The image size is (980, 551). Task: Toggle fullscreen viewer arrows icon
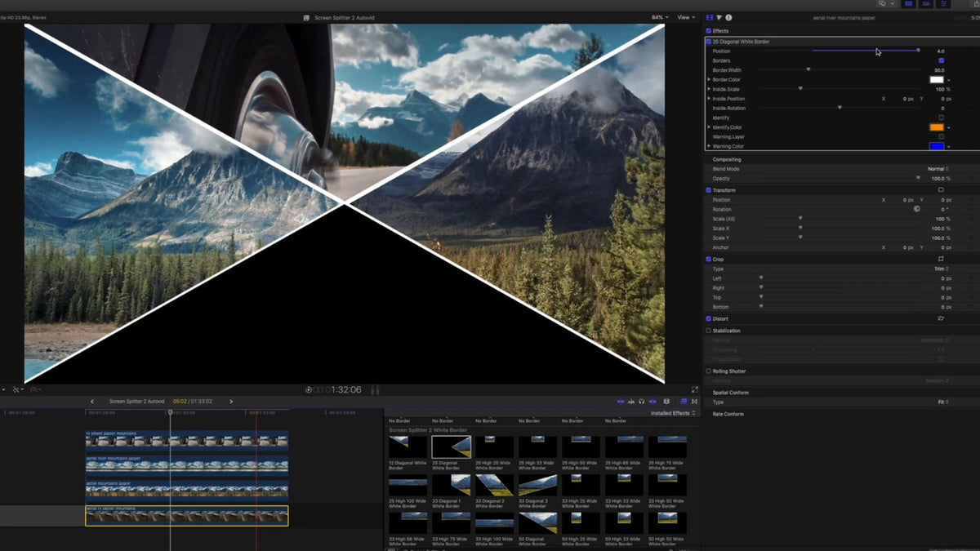pos(695,390)
